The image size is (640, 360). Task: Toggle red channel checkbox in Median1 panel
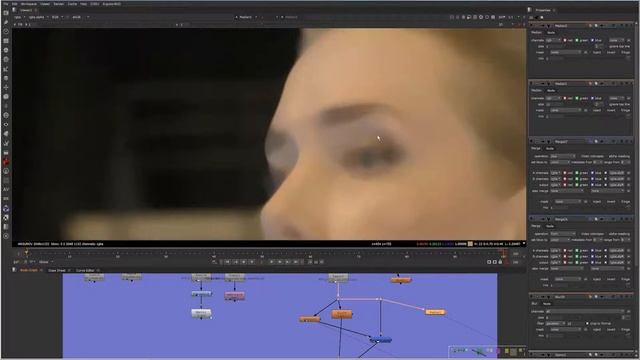click(565, 40)
